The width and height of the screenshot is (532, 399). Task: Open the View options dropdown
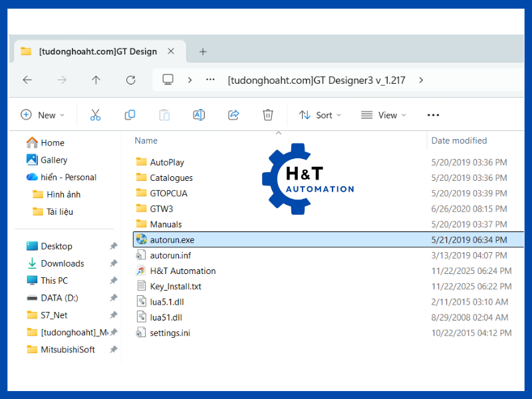[x=384, y=115]
